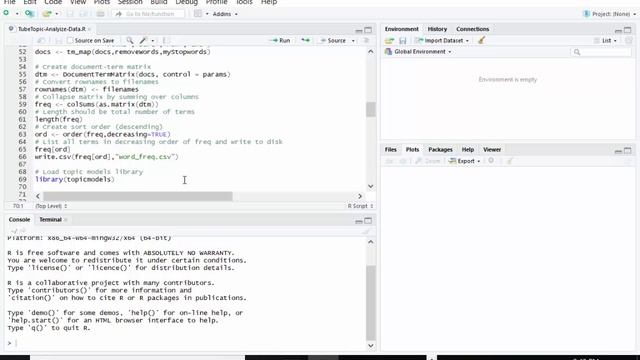The image size is (640, 360).
Task: Click the Show in new window icon
Action: [x=41, y=40]
